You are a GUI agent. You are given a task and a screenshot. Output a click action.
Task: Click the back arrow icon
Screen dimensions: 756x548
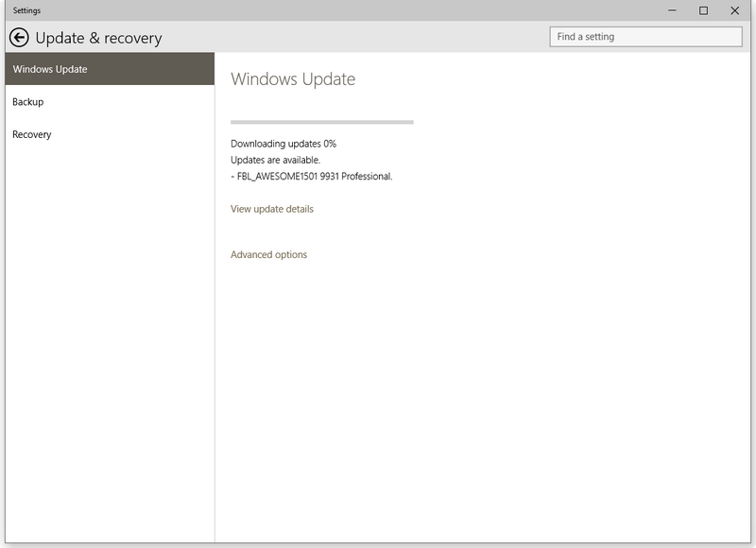19,38
